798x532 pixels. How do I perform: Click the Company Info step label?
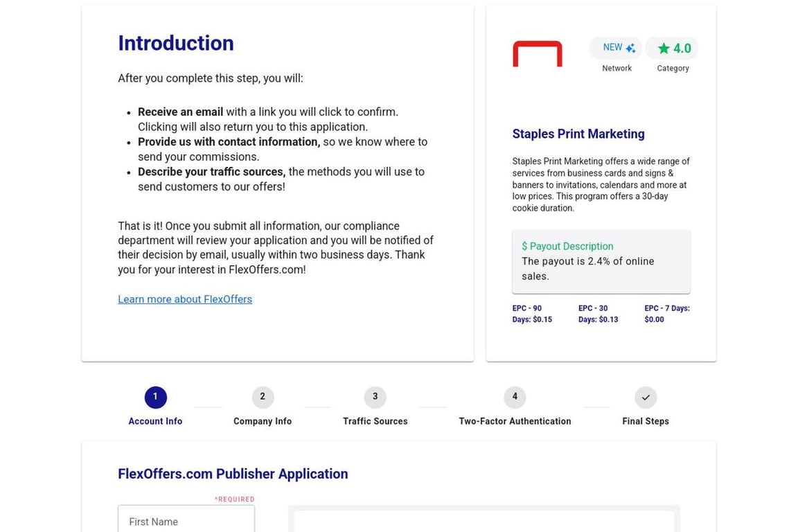coord(263,421)
